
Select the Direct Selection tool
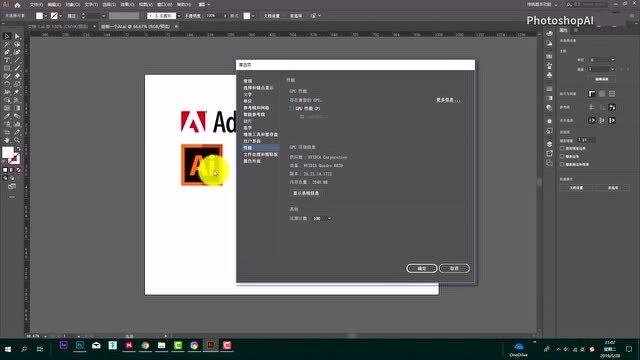pyautogui.click(x=17, y=36)
